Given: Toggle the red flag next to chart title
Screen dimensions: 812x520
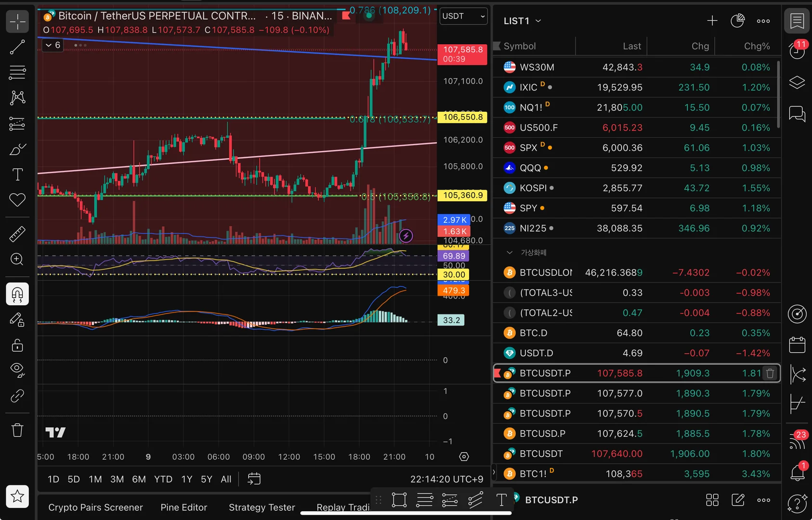Looking at the screenshot, I should [x=346, y=16].
